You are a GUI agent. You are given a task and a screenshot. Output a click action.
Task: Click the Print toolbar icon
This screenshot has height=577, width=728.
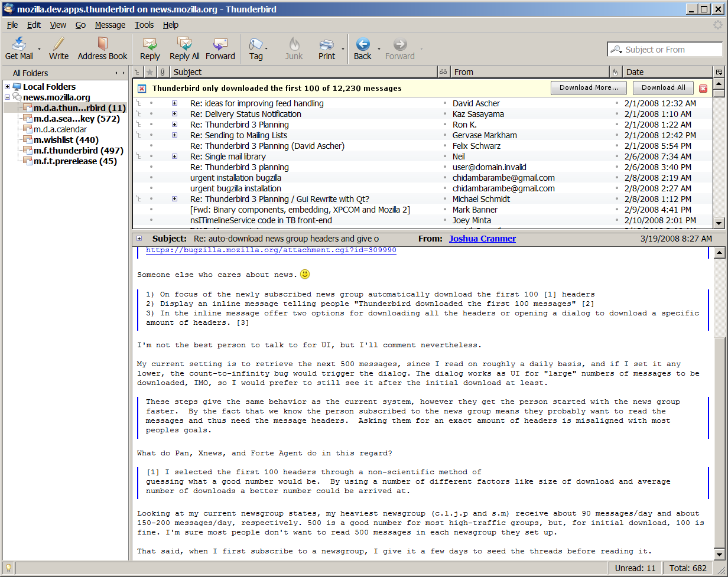click(326, 45)
